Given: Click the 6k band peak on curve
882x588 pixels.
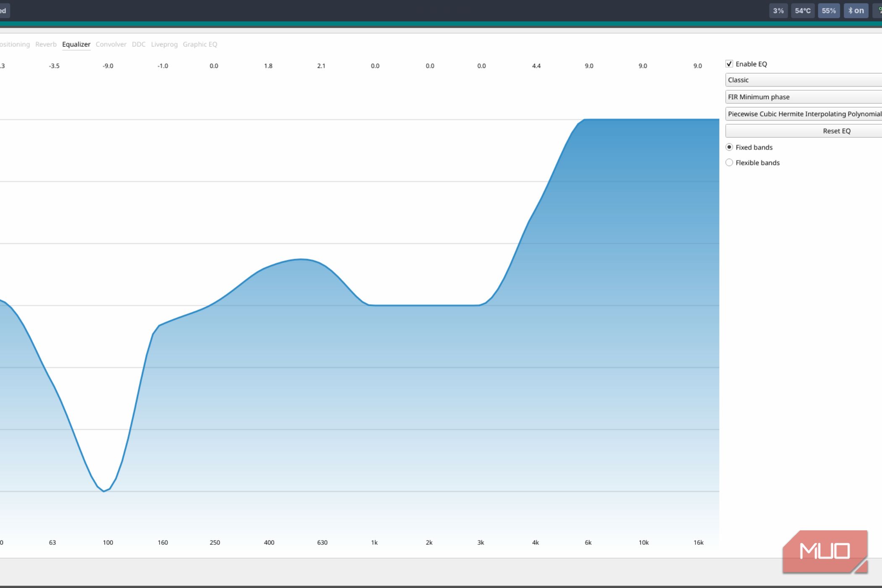Looking at the screenshot, I should 588,119.
